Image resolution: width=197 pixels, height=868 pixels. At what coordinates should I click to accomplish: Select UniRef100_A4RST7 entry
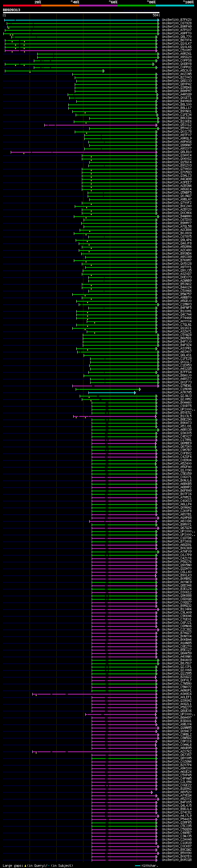coord(177,379)
